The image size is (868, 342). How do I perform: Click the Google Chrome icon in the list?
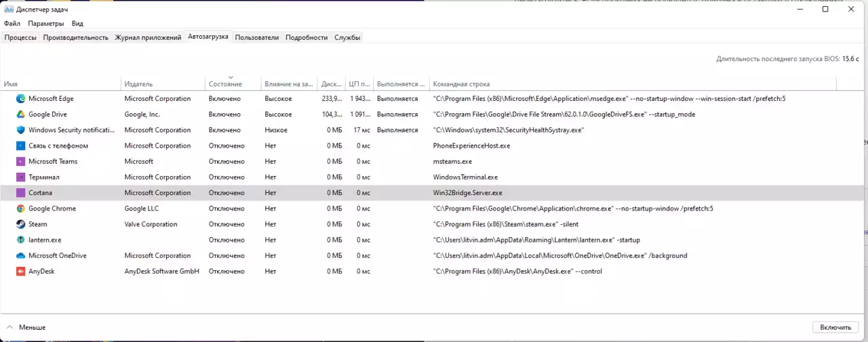tap(21, 209)
